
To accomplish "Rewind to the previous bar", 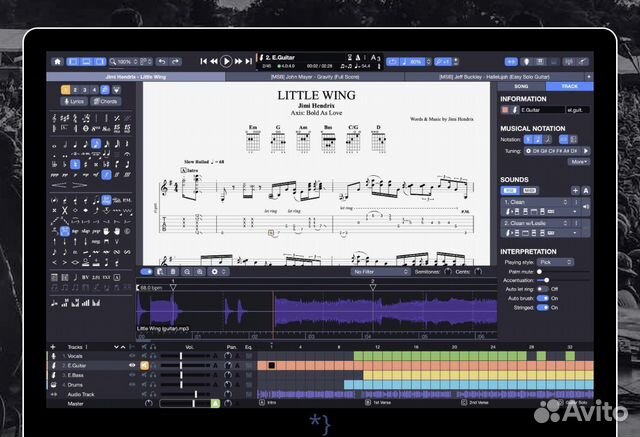I will click(x=214, y=61).
